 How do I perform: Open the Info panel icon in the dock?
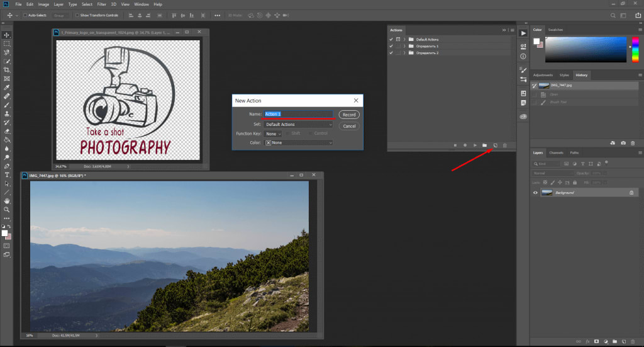click(x=523, y=56)
